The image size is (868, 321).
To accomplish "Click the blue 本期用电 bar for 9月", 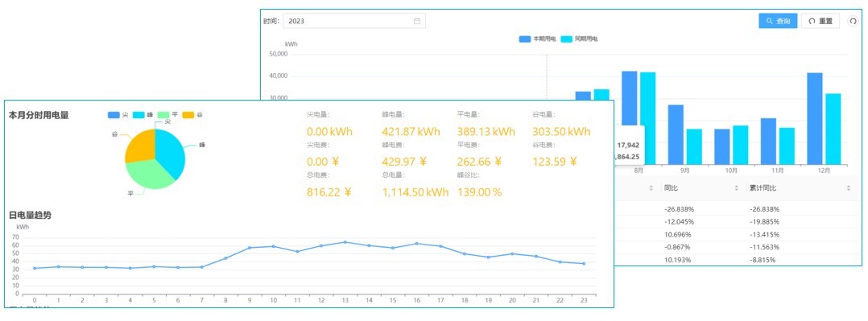I will [676, 134].
